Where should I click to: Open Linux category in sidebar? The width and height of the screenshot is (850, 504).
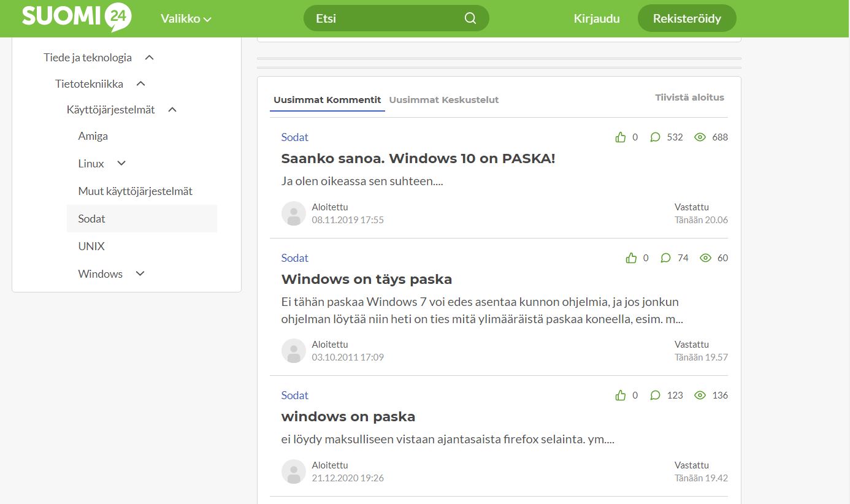(x=91, y=164)
